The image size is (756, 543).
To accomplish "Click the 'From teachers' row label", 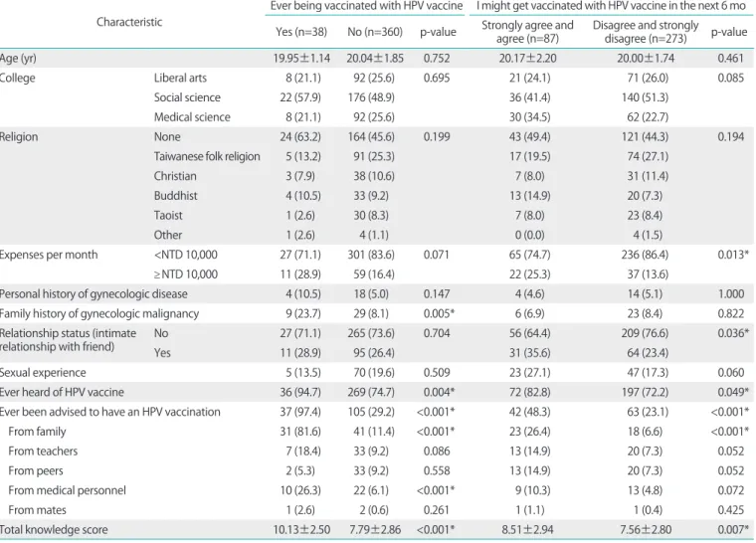I will point(43,452).
